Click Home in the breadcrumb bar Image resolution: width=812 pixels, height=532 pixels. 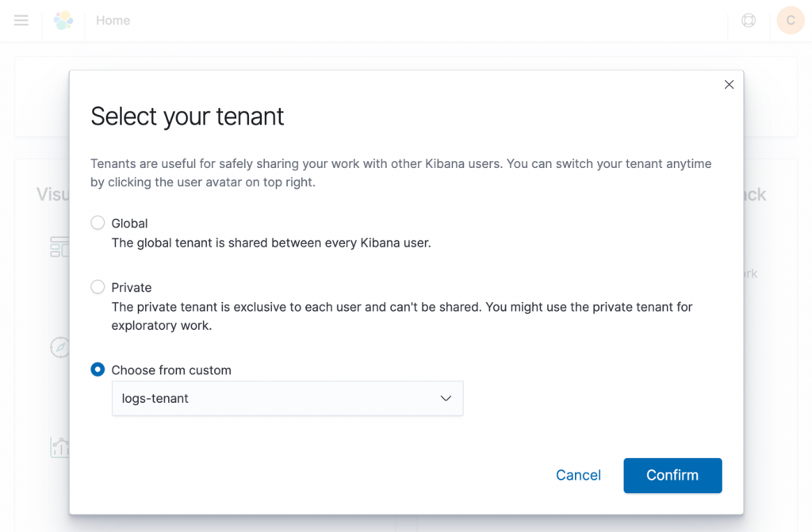[x=113, y=21]
